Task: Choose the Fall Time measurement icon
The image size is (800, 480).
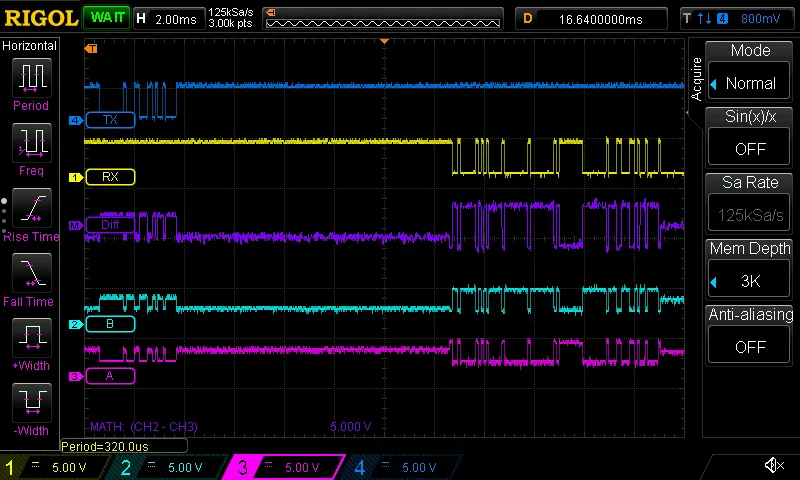Action: [31, 272]
